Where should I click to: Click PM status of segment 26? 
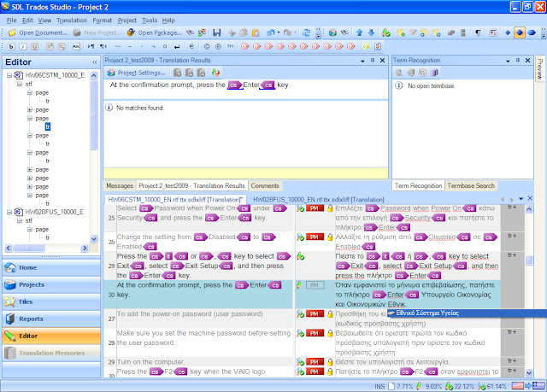(x=315, y=237)
